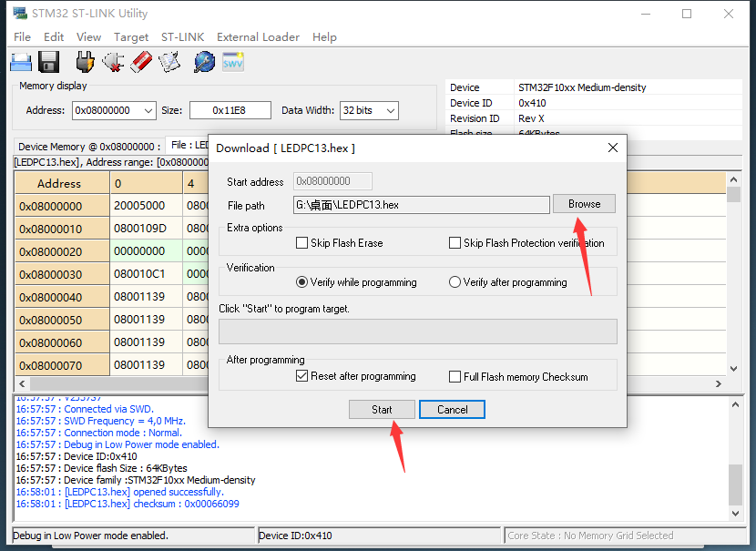Select address row 0x08000010
Screen dimensions: 756x551
pyautogui.click(x=62, y=229)
